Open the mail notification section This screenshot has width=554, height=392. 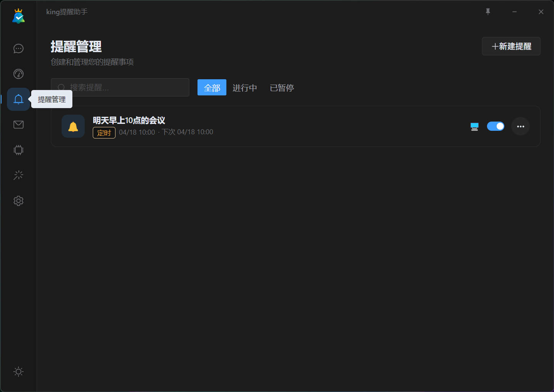tap(18, 124)
